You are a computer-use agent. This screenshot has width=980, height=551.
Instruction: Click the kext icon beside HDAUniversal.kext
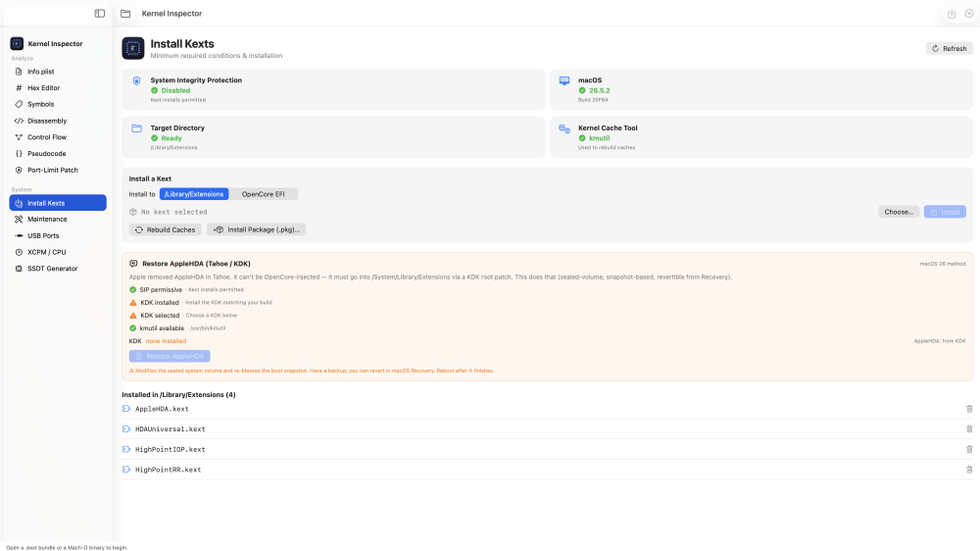pos(126,429)
